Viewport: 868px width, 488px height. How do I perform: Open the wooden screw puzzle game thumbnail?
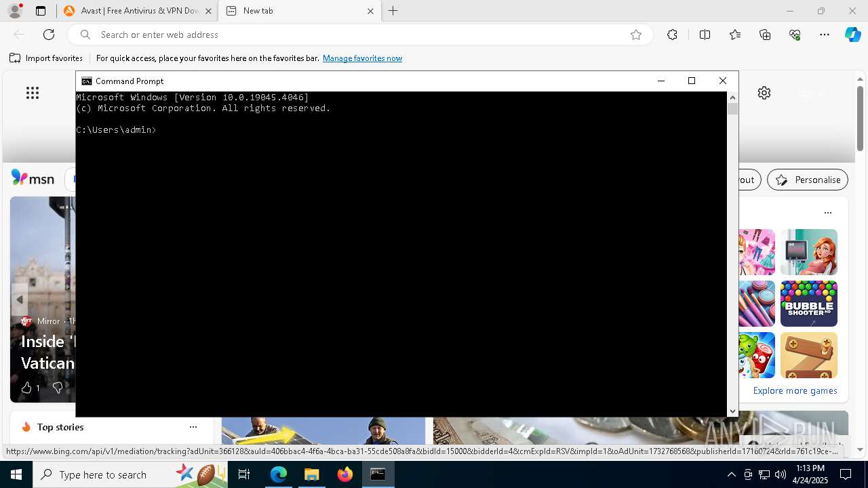(x=809, y=355)
